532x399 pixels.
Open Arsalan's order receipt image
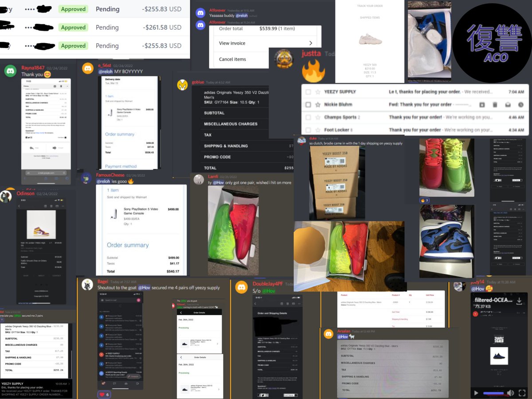(x=392, y=368)
